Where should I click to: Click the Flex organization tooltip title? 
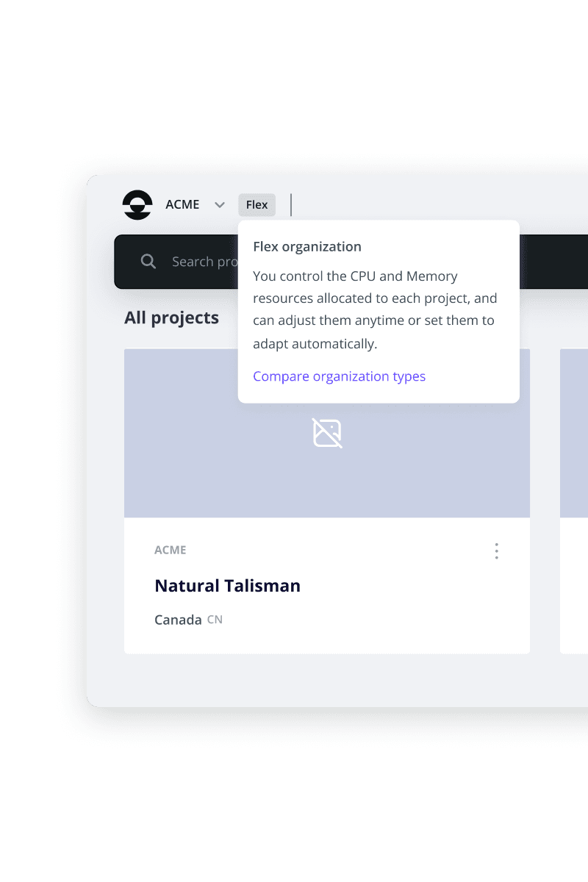pos(307,247)
